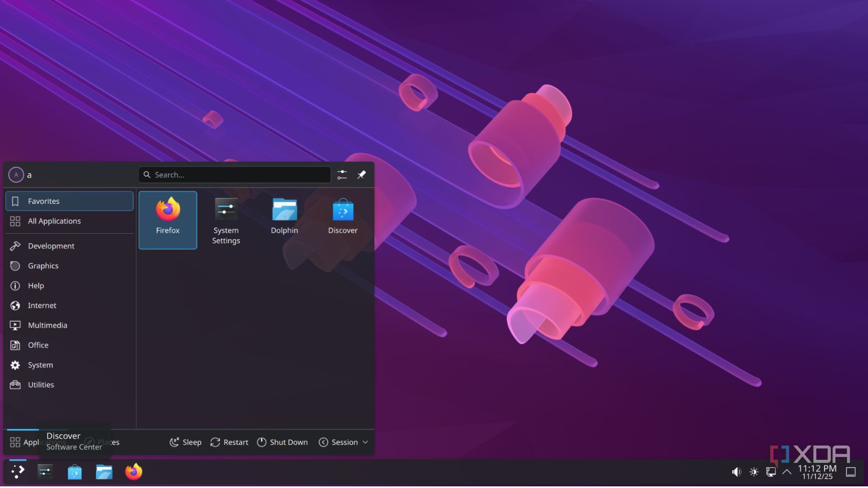The width and height of the screenshot is (868, 488).
Task: Open the clock showing 11:12 PM
Action: [x=817, y=472]
